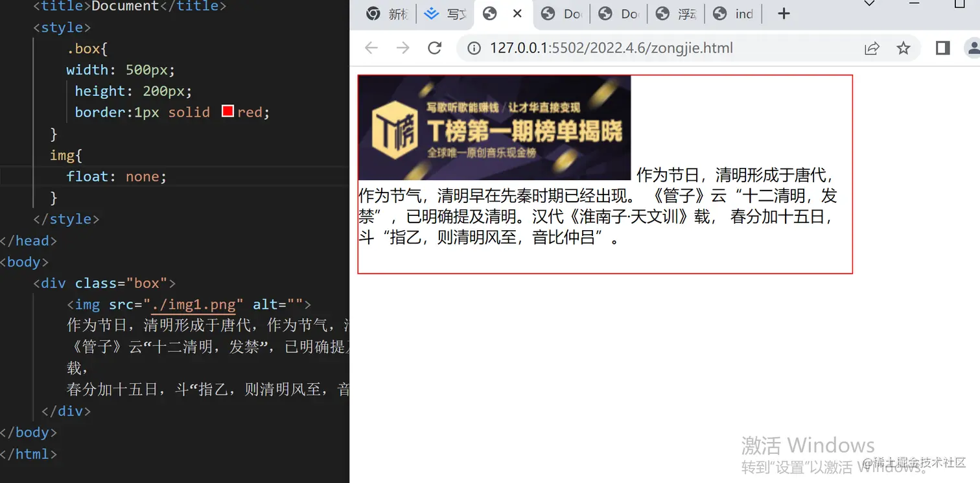Viewport: 980px width, 483px height.
Task: Bookmark page with star icon
Action: click(904, 48)
